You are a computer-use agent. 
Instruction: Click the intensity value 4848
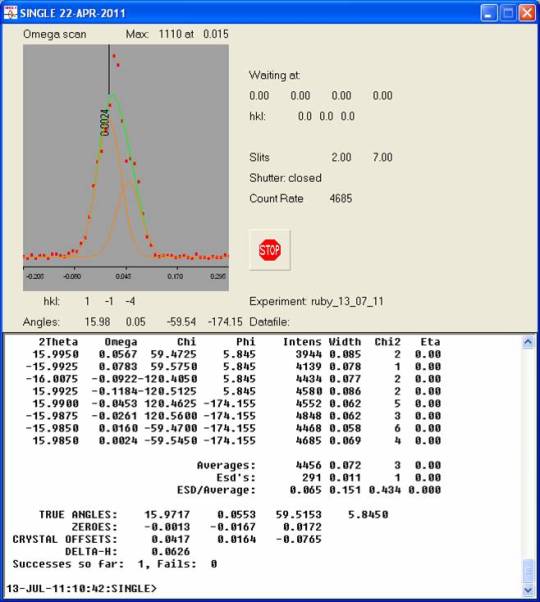tap(309, 415)
